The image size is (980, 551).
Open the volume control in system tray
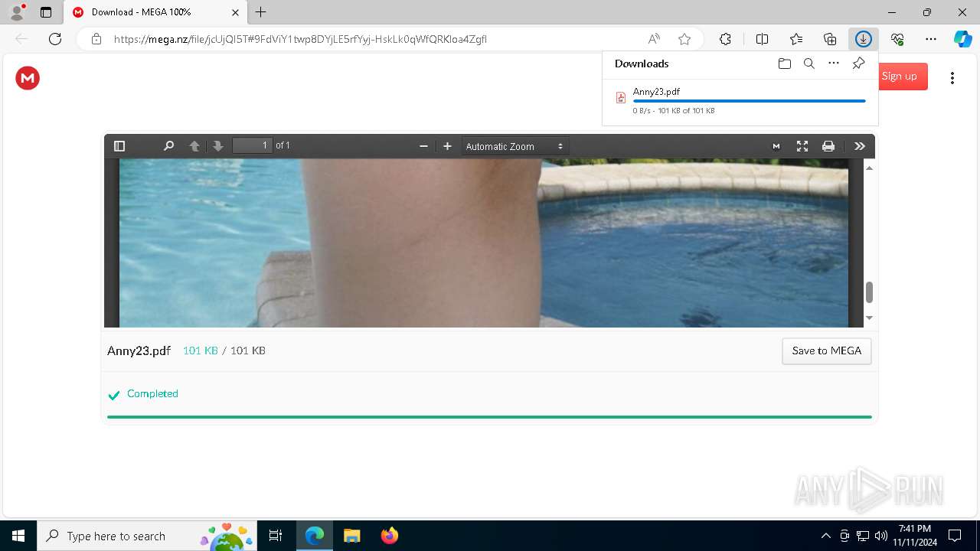point(881,536)
